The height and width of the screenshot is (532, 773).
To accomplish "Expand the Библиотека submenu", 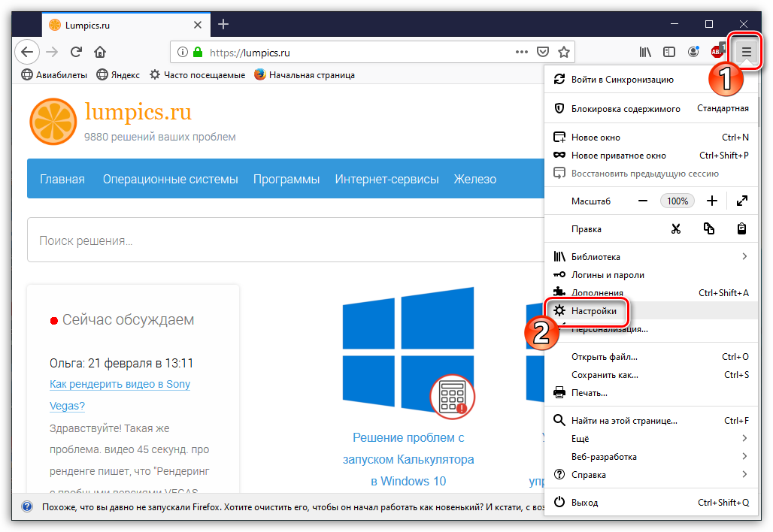I will click(x=650, y=257).
